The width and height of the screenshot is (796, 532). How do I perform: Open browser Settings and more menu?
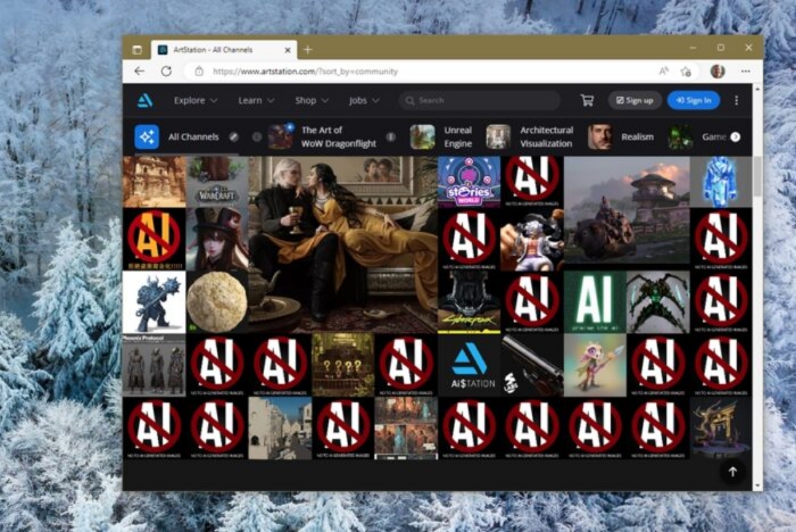746,71
